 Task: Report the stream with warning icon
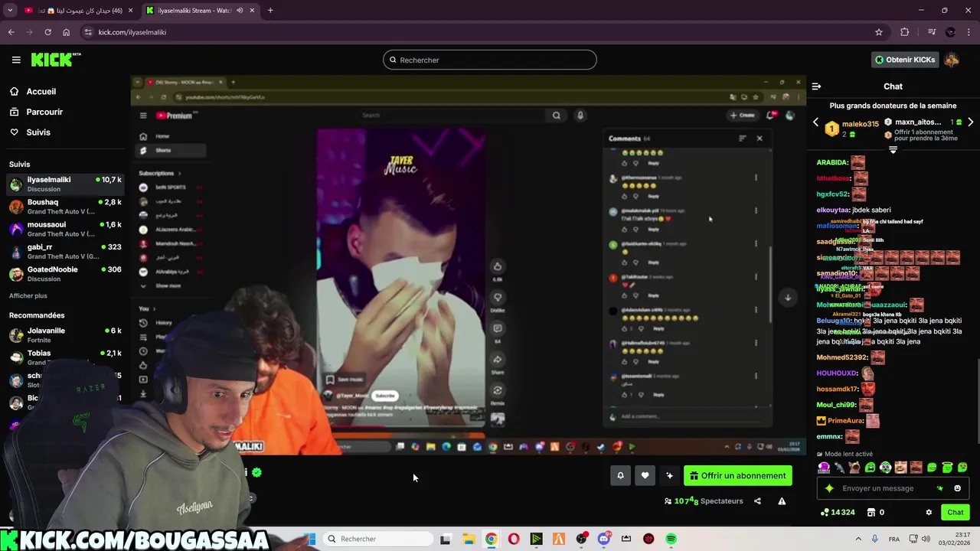[x=782, y=501]
